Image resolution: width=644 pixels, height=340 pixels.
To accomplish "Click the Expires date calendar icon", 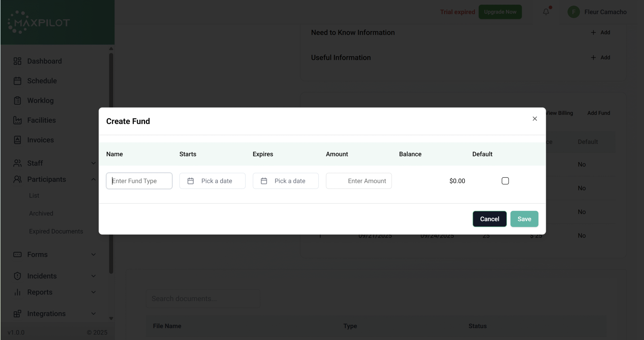I will pos(264,181).
